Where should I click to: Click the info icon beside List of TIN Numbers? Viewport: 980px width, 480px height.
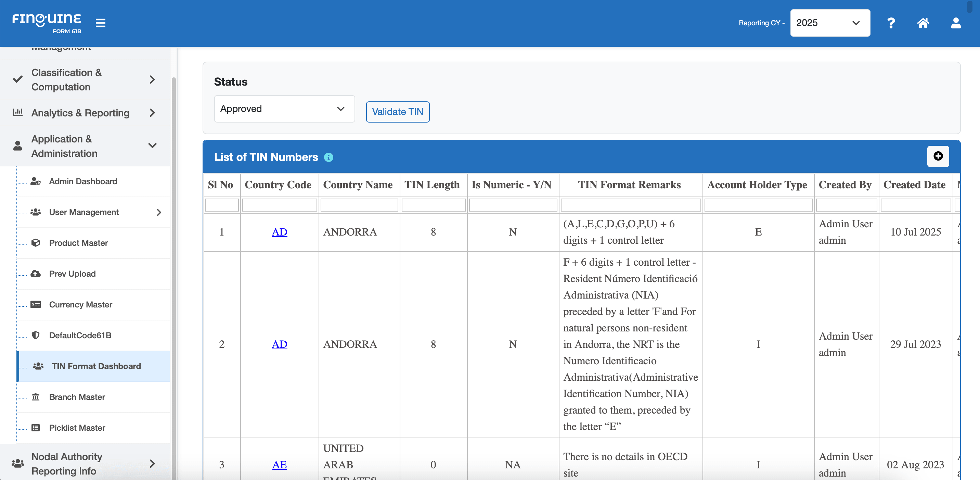coord(329,157)
